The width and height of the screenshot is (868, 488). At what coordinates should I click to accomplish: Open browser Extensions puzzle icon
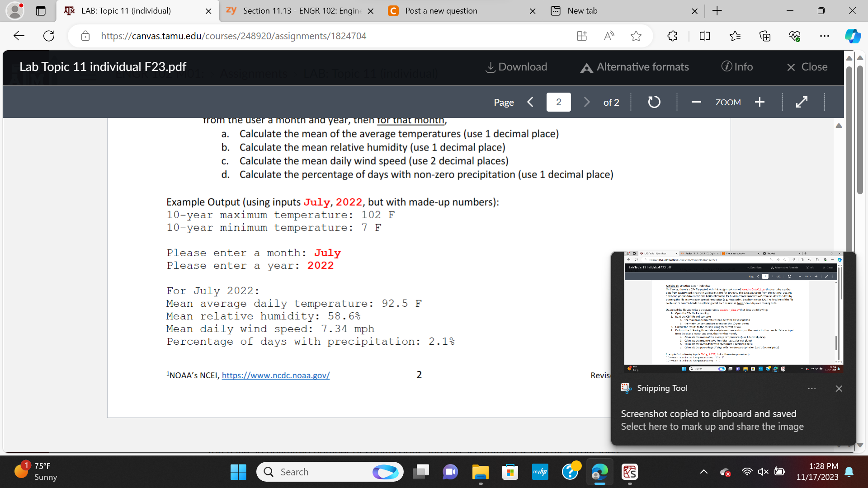tap(673, 36)
